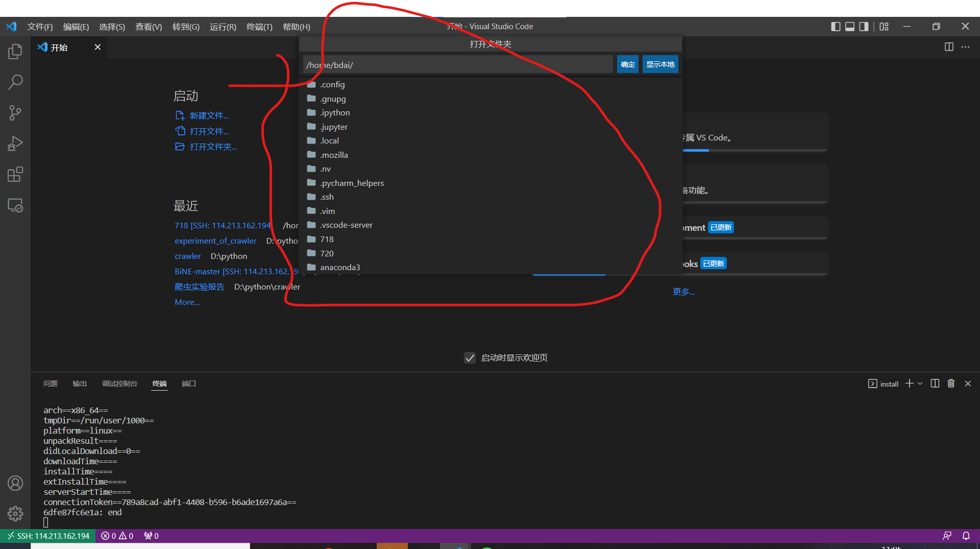
Task: Open recent 爬虫实验报告 link
Action: pos(200,287)
